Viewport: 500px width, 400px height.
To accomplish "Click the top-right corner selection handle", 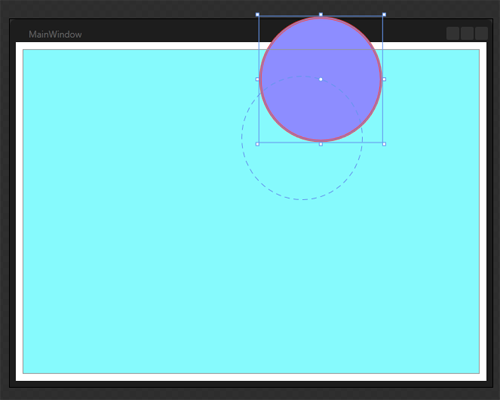I will (x=384, y=15).
